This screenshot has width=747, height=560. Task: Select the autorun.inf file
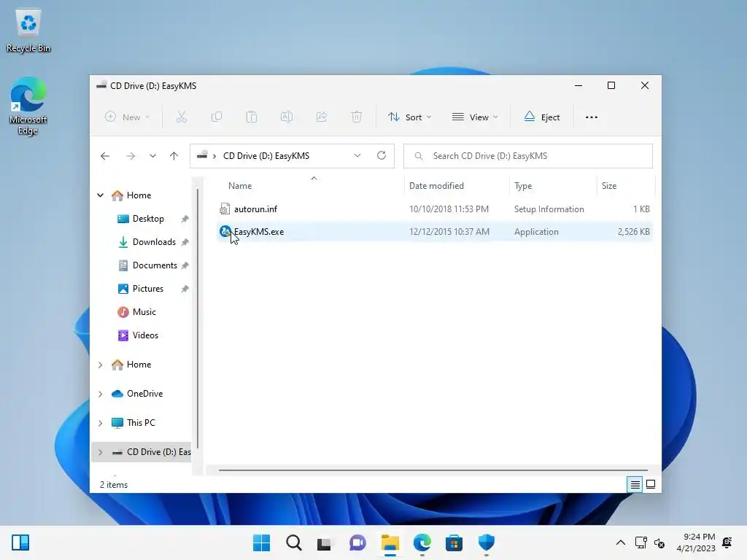tap(435, 209)
